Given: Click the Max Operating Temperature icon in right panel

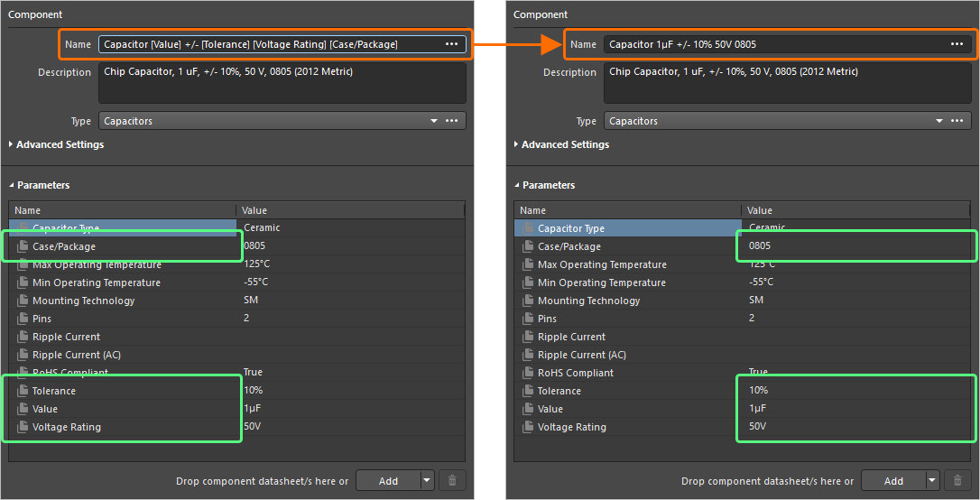Looking at the screenshot, I should pos(528,264).
